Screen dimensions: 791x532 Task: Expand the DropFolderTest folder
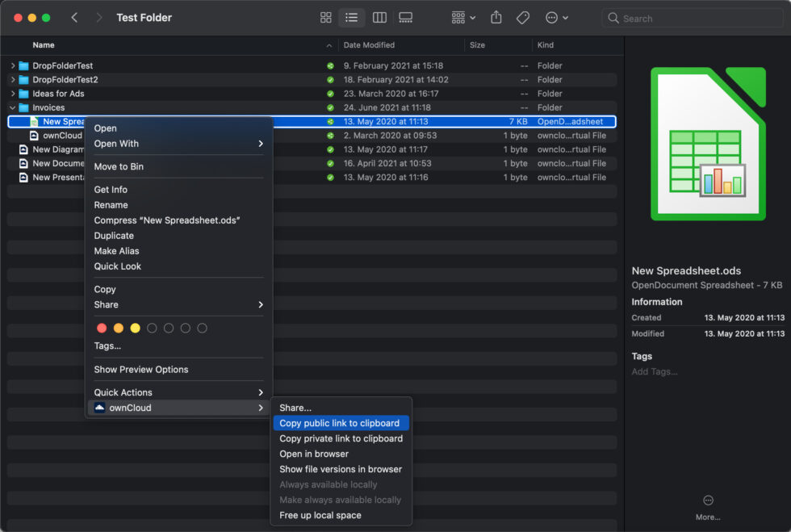coord(13,66)
